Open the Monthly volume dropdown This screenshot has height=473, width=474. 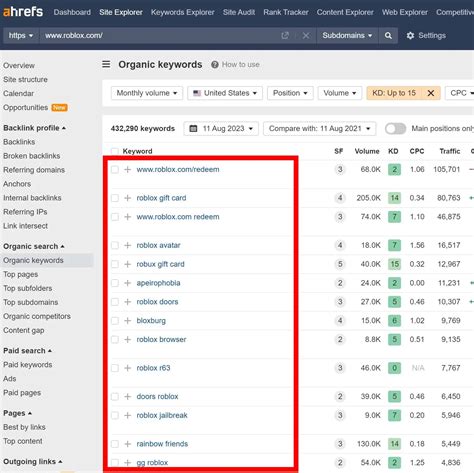[x=147, y=93]
